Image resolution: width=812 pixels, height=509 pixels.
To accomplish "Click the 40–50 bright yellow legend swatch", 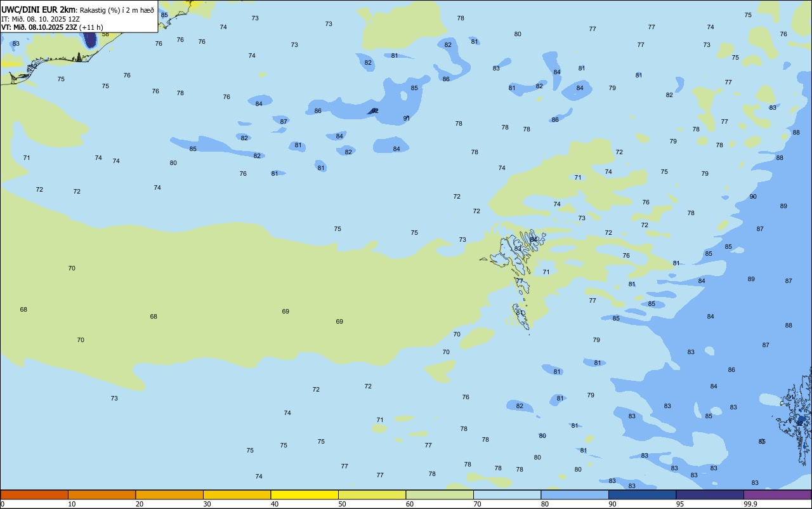I will click(304, 494).
